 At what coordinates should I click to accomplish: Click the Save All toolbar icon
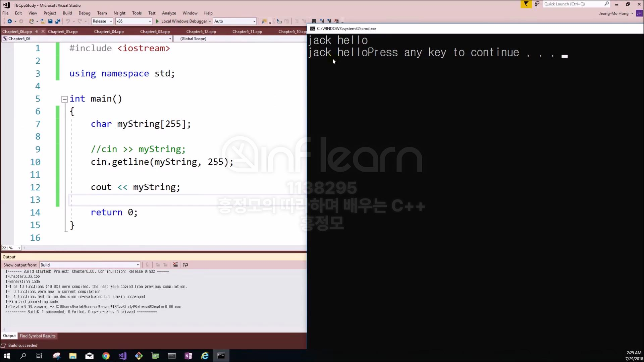(x=58, y=21)
